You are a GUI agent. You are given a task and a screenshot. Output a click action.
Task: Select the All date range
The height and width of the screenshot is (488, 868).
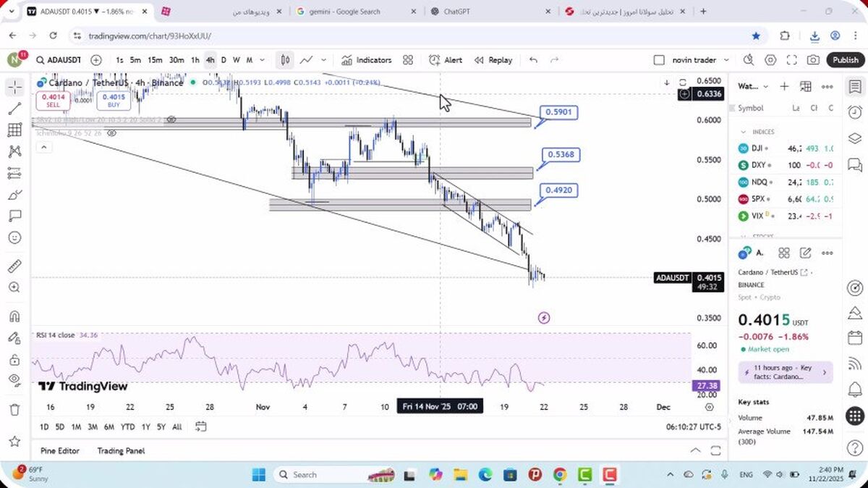[x=177, y=426]
